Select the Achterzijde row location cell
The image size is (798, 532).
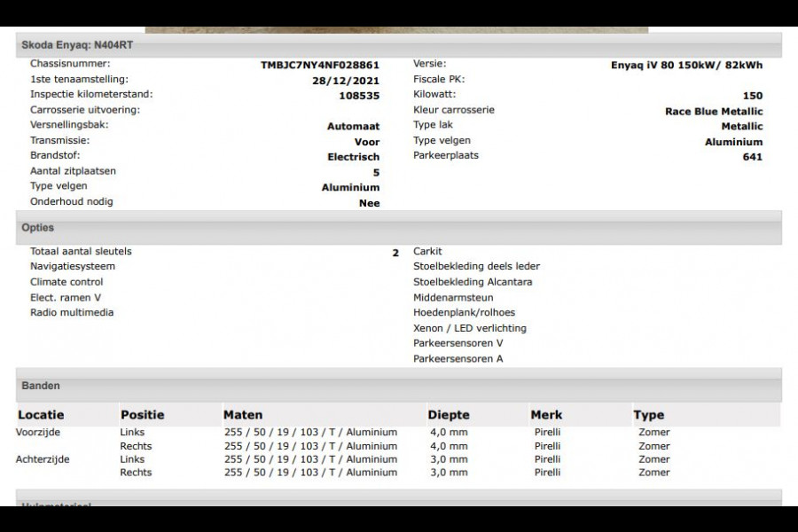pos(43,459)
